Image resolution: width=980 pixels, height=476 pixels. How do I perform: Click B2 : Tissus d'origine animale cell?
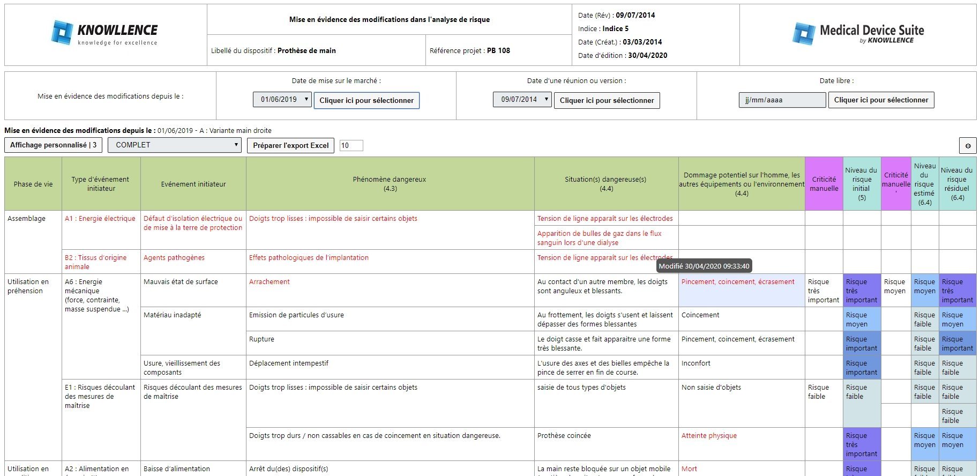click(101, 262)
